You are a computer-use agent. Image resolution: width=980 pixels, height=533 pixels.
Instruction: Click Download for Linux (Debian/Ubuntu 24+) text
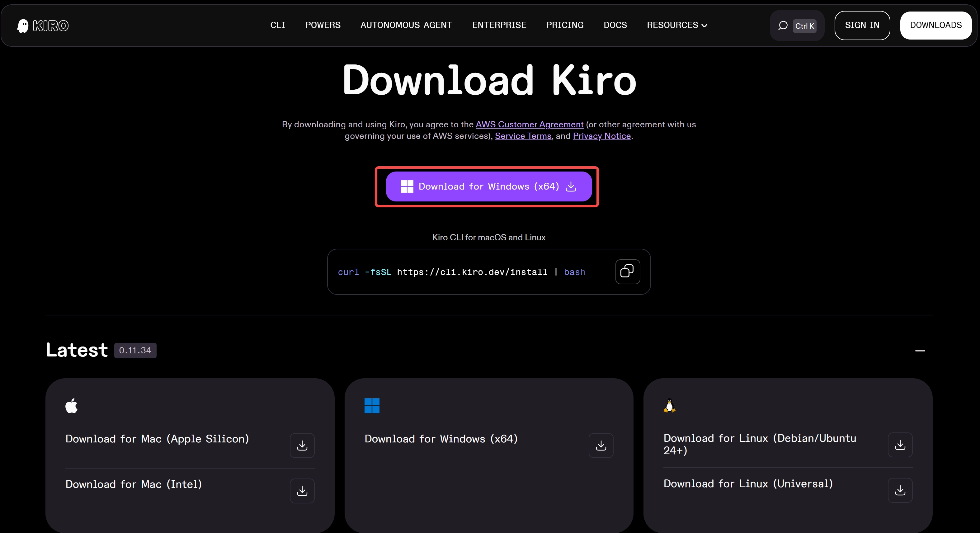(x=760, y=444)
